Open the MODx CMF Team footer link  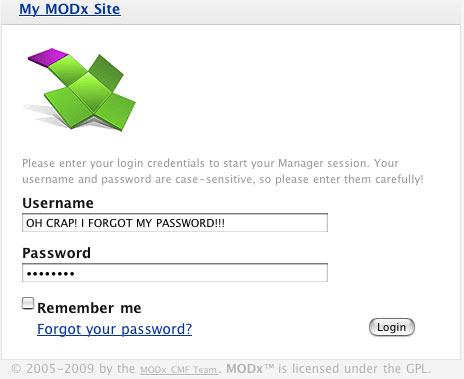[x=179, y=370]
